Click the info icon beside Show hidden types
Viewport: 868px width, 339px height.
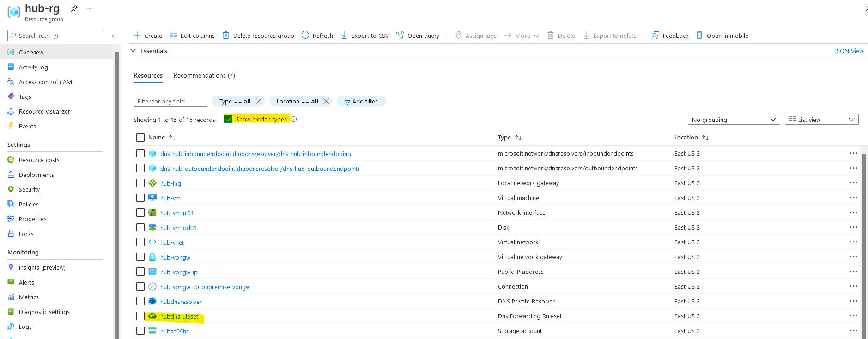294,119
